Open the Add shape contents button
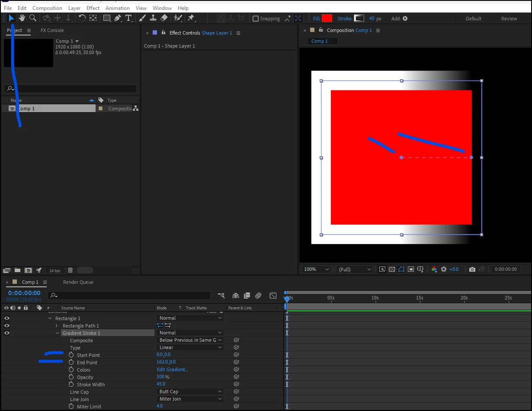The image size is (532, 411). pyautogui.click(x=405, y=19)
